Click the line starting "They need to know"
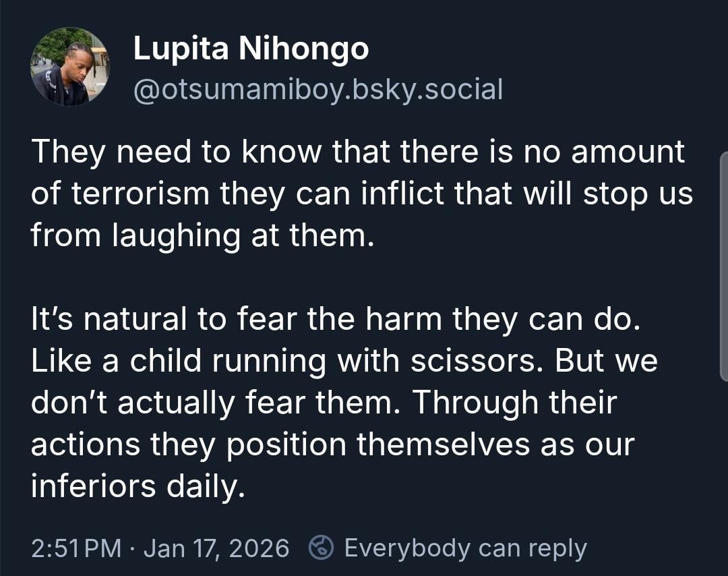Image resolution: width=728 pixels, height=576 pixels. pyautogui.click(x=357, y=151)
